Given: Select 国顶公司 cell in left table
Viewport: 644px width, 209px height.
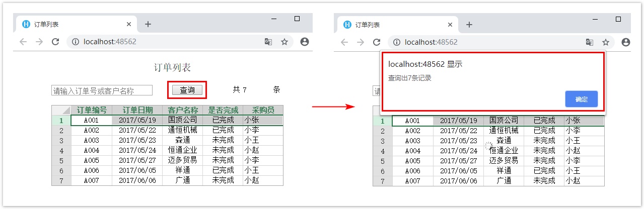Looking at the screenshot, I should tap(183, 120).
